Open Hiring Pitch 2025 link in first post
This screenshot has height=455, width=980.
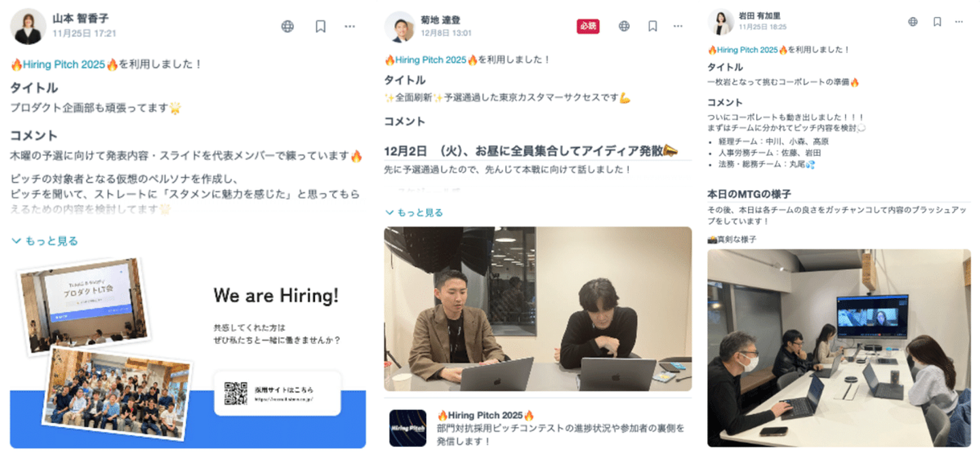[x=64, y=65]
